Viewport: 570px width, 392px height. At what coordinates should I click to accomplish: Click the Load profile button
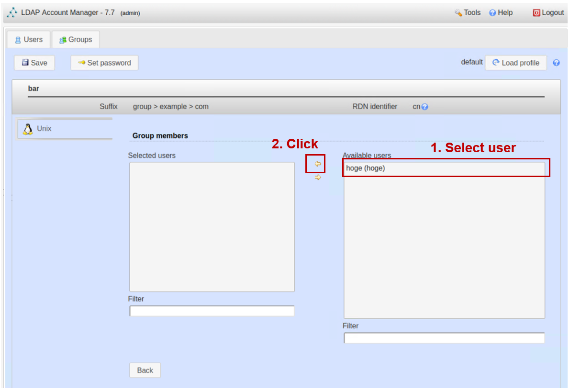pyautogui.click(x=515, y=63)
